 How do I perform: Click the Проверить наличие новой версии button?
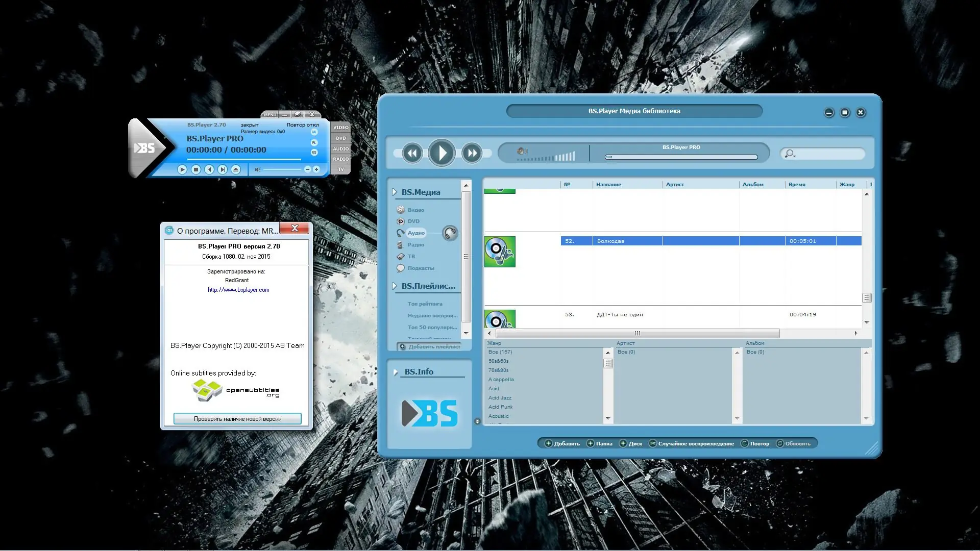pos(237,419)
